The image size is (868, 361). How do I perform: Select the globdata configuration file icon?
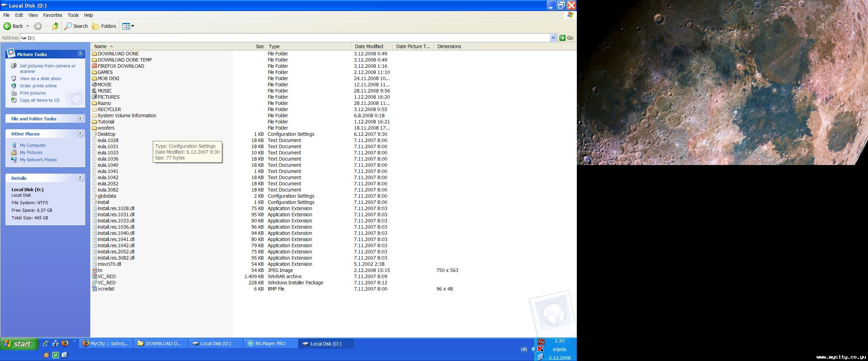[x=94, y=196]
